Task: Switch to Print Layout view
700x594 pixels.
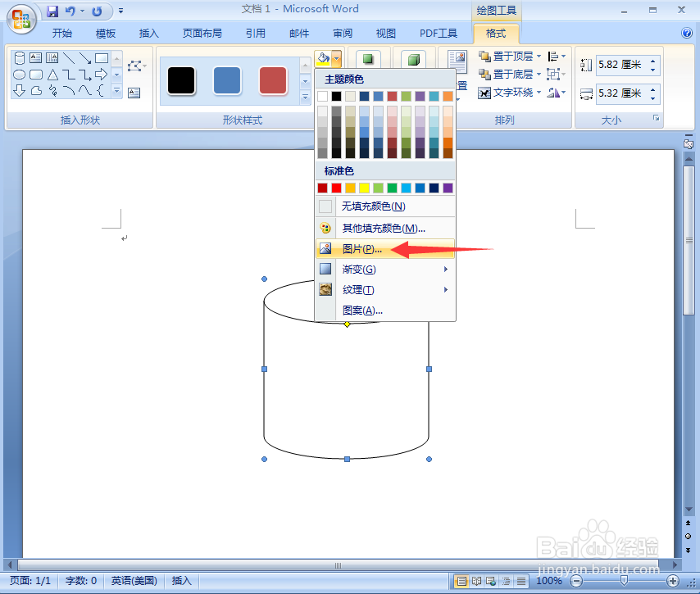Action: point(461,581)
